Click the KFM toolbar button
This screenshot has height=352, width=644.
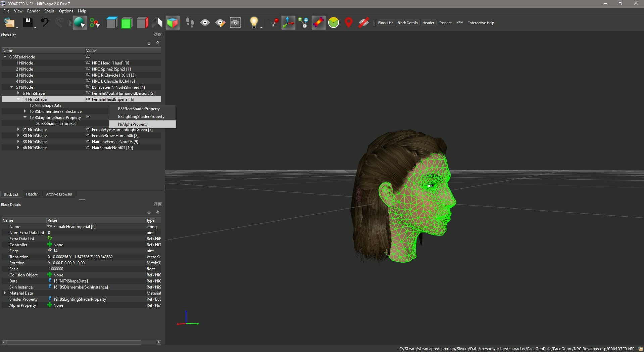(x=460, y=23)
